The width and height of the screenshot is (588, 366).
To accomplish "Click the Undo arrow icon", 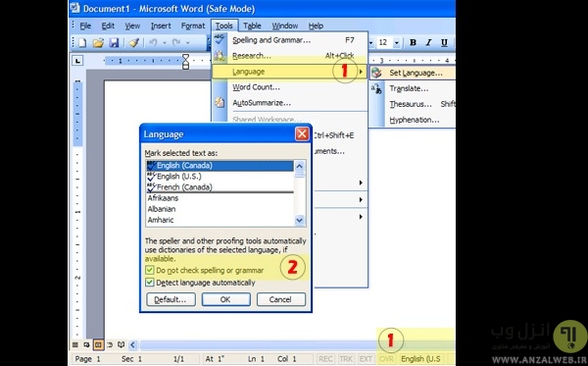I will pos(153,43).
